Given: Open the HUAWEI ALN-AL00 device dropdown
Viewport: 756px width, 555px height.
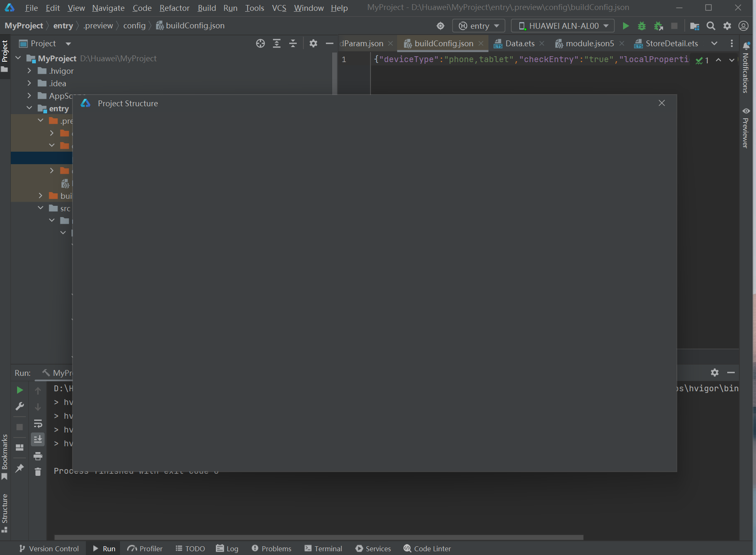Looking at the screenshot, I should coord(563,26).
